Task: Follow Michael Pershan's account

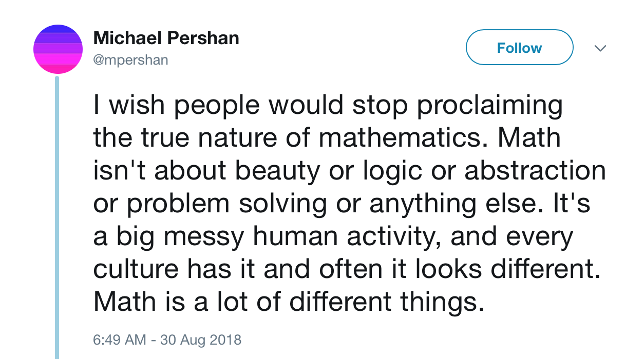Action: click(x=519, y=48)
